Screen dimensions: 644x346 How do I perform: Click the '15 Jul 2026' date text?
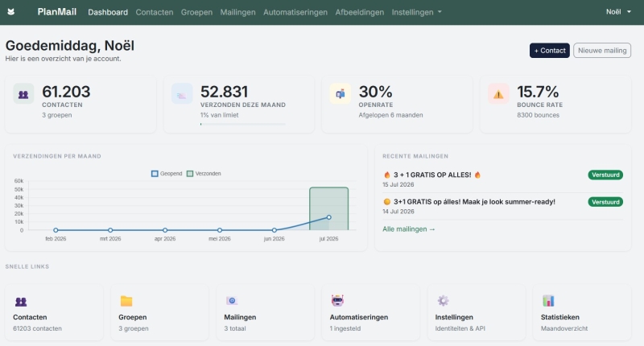pyautogui.click(x=398, y=185)
